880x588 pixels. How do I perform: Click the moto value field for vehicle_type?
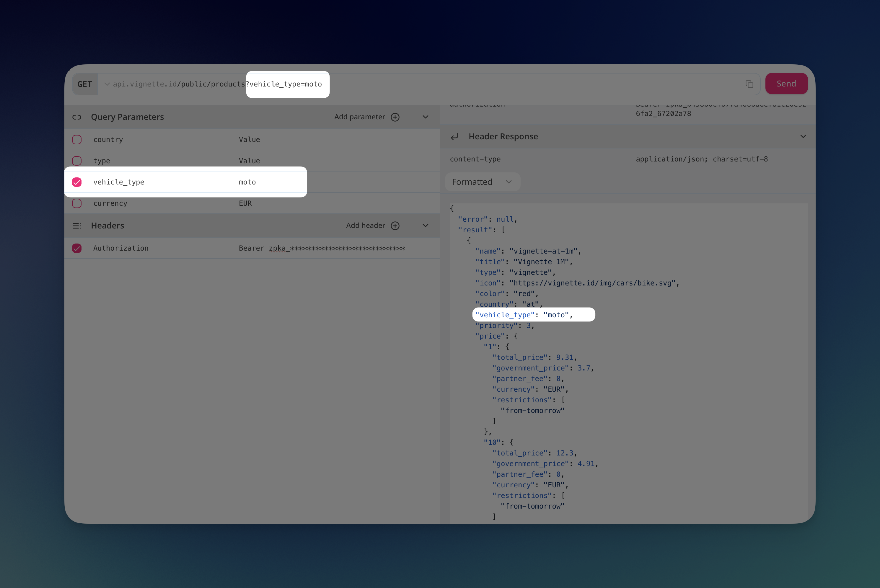pos(247,182)
